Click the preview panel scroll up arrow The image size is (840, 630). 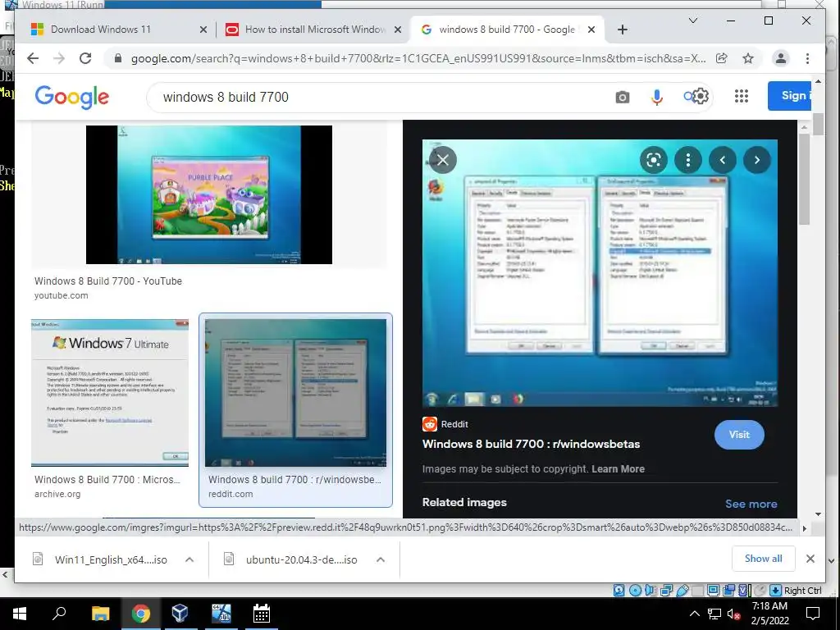(x=804, y=127)
